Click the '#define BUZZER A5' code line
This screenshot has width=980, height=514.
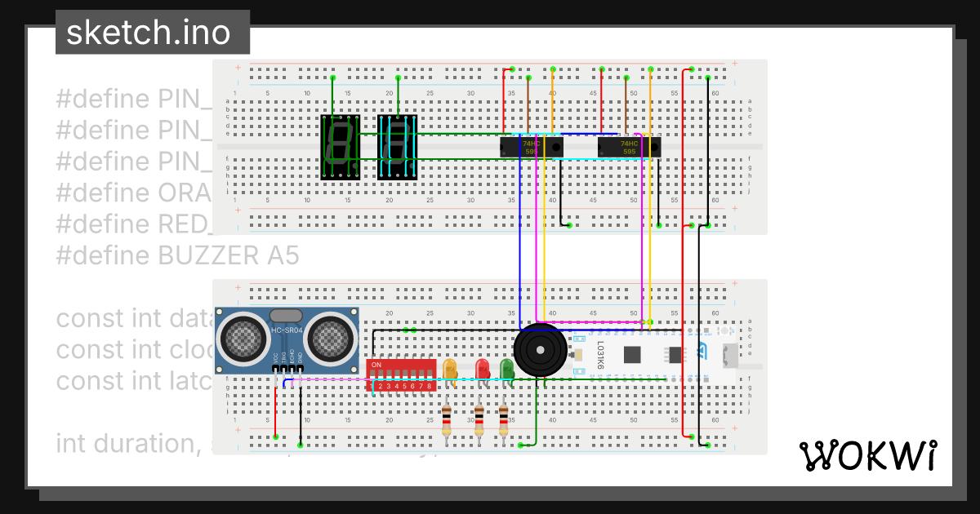point(177,255)
